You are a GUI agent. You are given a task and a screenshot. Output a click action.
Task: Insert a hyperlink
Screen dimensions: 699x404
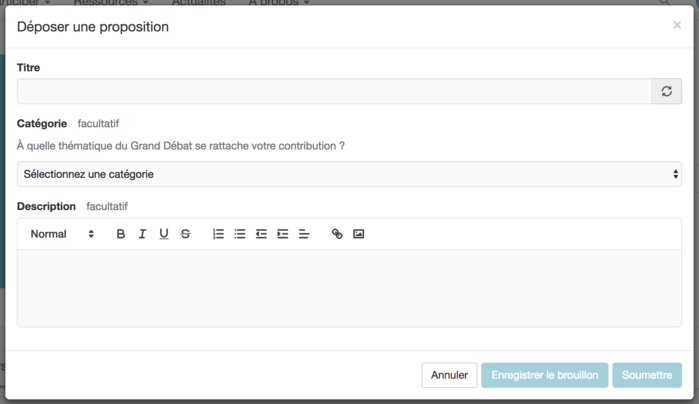pyautogui.click(x=337, y=234)
